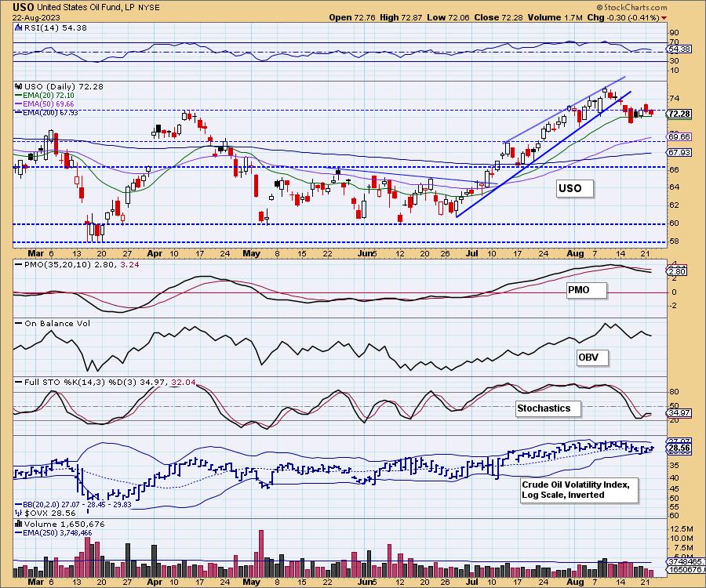Click the PMO annotation box
Image resolution: width=706 pixels, height=588 pixels.
[586, 290]
